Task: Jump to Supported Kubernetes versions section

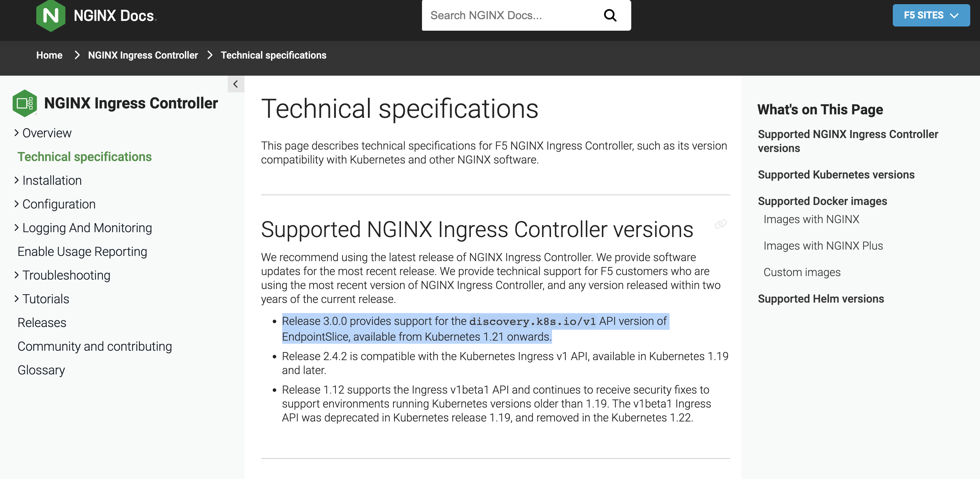Action: [836, 175]
